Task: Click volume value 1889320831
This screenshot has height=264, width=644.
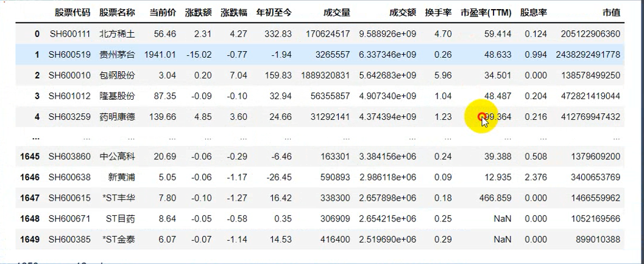Action: click(x=326, y=75)
